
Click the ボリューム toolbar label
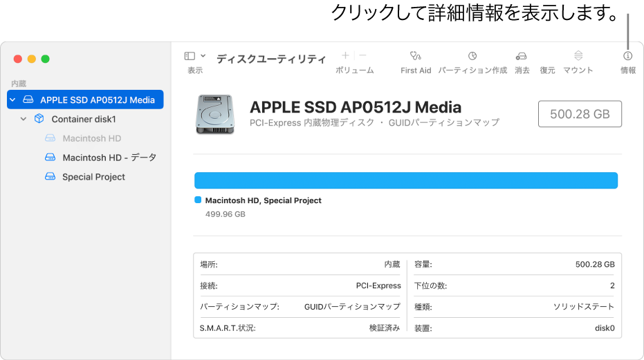(x=354, y=70)
